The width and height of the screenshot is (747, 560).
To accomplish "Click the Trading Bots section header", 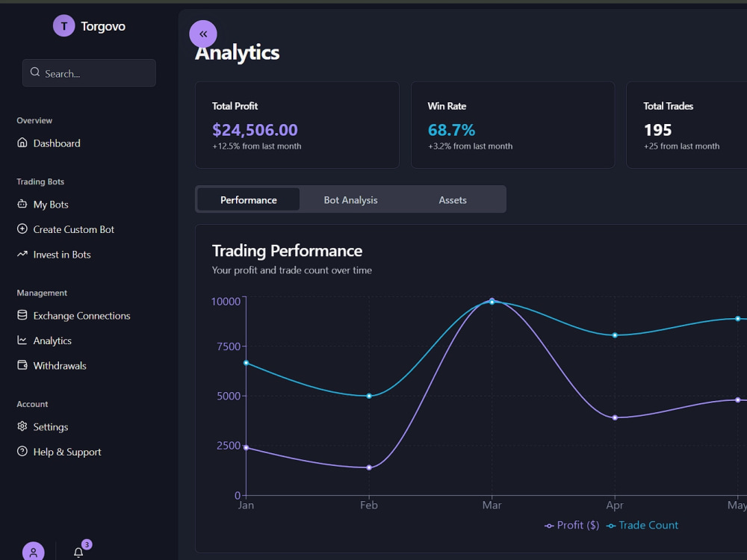I will coord(40,181).
